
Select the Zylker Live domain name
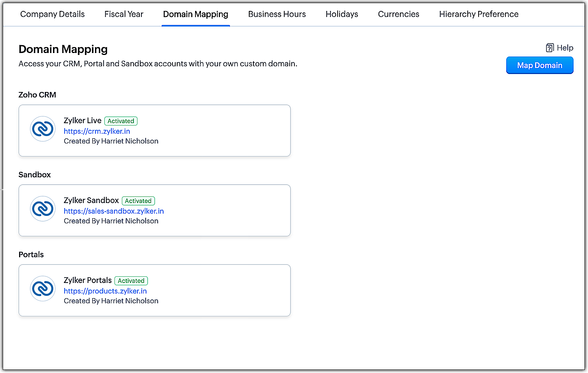pos(83,121)
